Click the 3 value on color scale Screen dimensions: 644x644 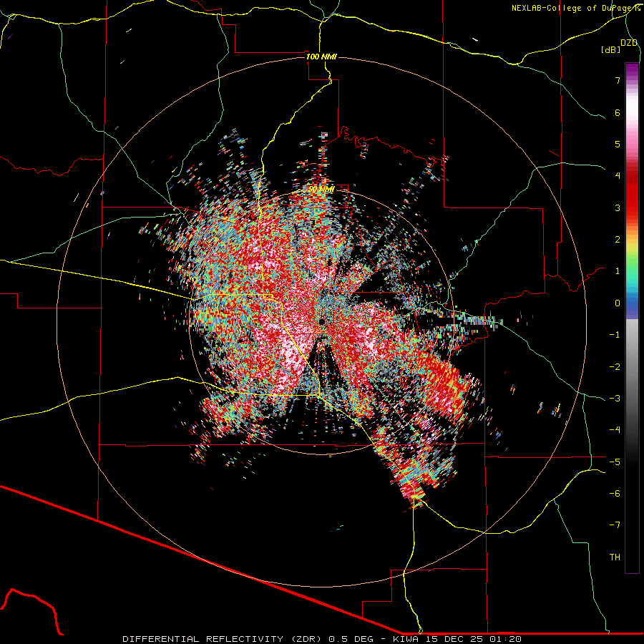(618, 208)
